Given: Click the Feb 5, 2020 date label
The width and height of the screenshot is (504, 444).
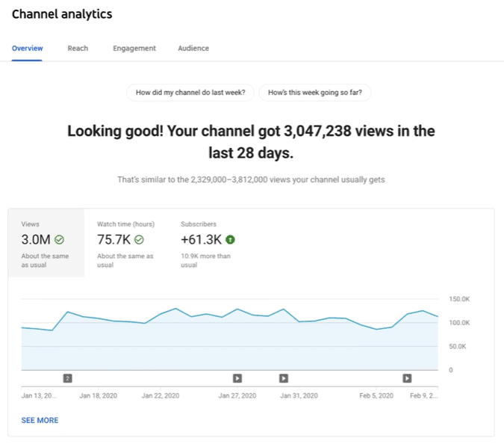Looking at the screenshot, I should [x=376, y=395].
